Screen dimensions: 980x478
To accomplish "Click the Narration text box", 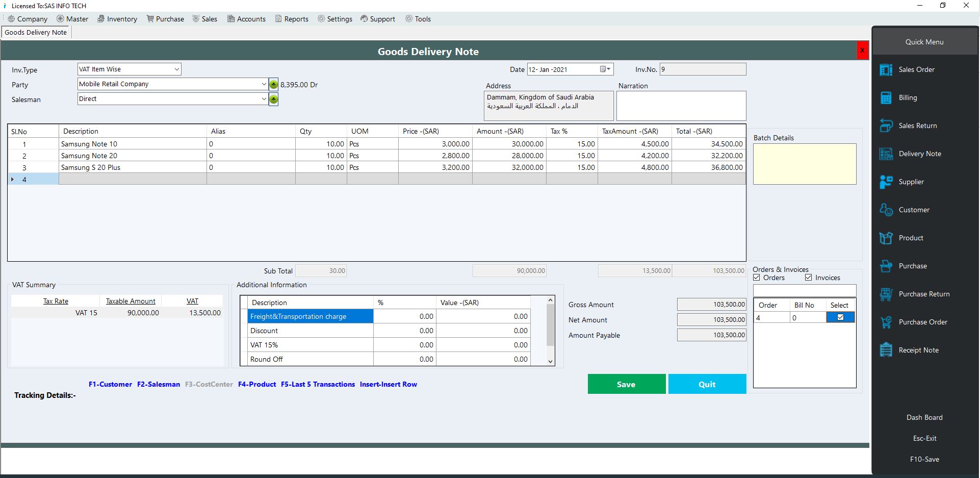I will coord(681,106).
